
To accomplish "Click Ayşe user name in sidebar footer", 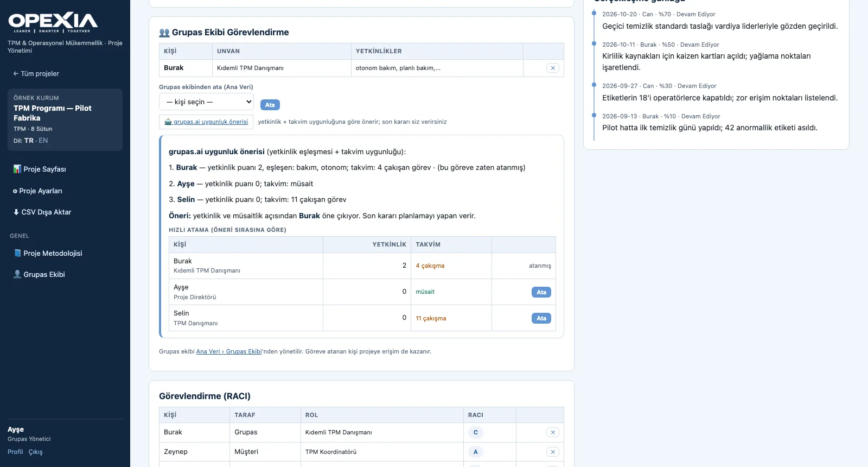I will tap(16, 430).
